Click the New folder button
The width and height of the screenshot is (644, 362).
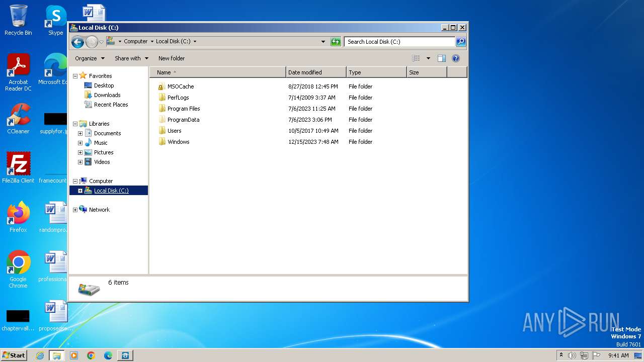click(x=172, y=58)
